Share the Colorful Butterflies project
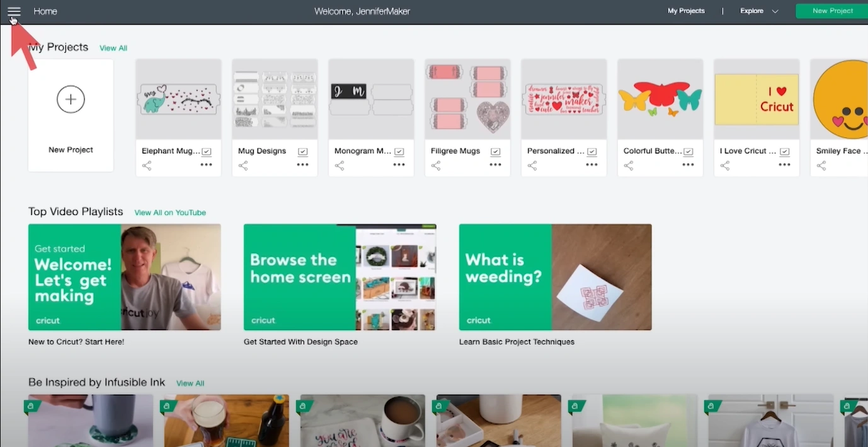868x447 pixels. coord(629,166)
